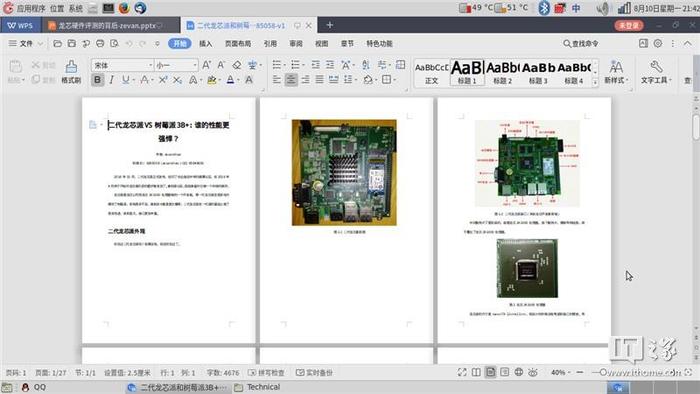Toggle Underline text formatting
The width and height of the screenshot is (700, 394).
pyautogui.click(x=125, y=80)
